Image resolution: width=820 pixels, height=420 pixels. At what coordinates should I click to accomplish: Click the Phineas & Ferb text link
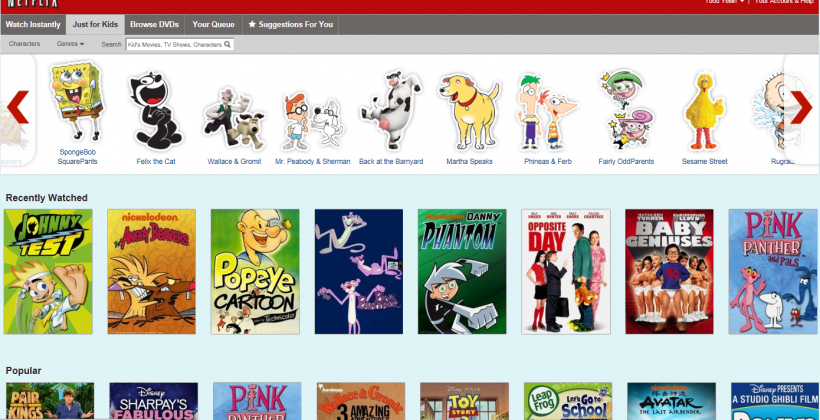548,162
